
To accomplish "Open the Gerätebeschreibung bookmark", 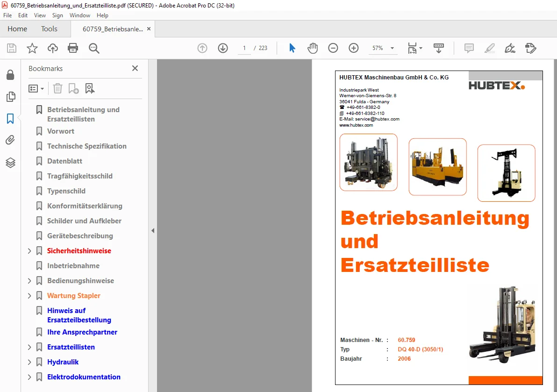I will click(x=80, y=236).
